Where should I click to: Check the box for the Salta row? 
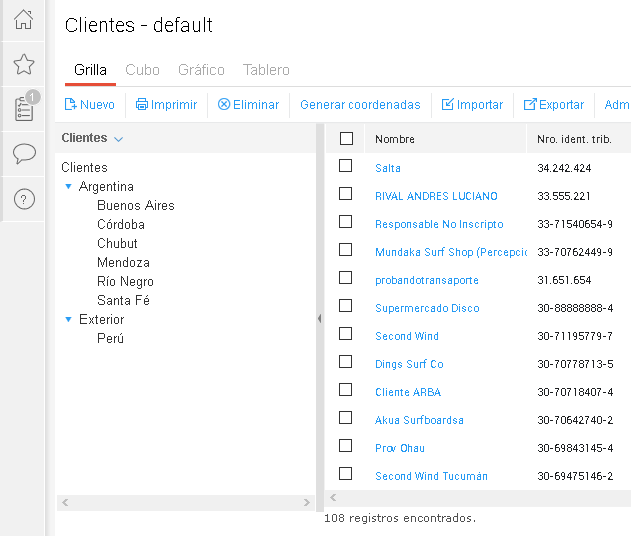(346, 166)
